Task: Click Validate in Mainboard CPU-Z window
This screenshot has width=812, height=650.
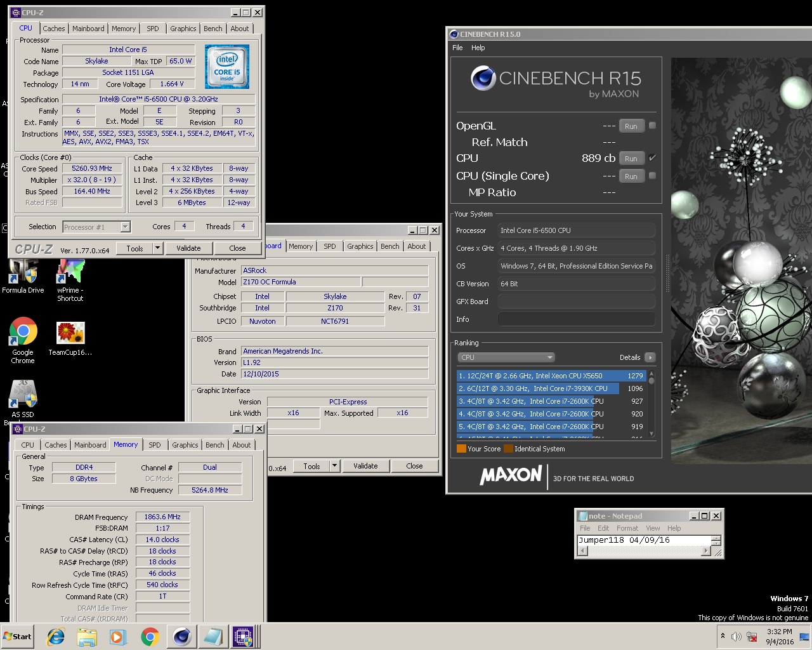Action: coord(365,466)
